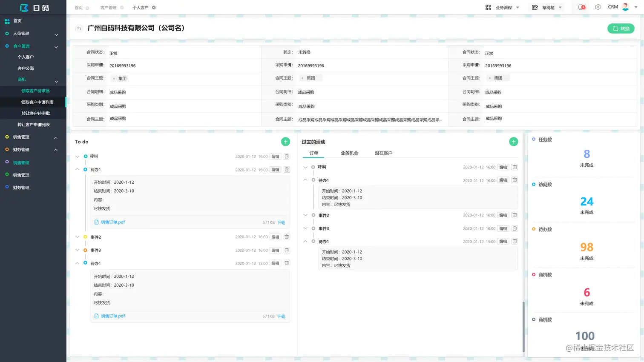Viewport: 644px width, 362px height.
Task: Edit the 事件3 entry in 过去的活动
Action: pos(503,228)
